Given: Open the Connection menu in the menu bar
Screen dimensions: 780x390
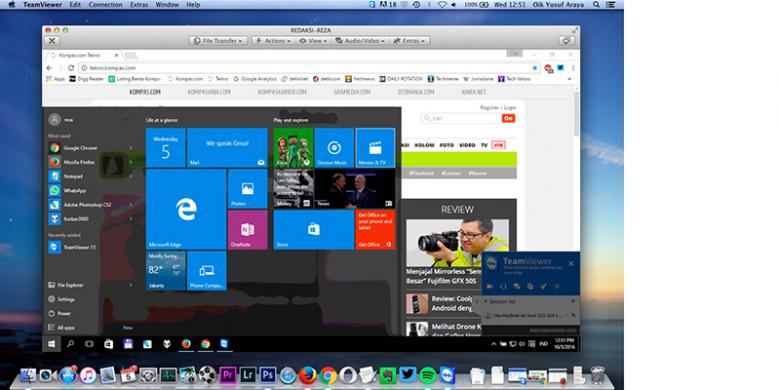Looking at the screenshot, I should [x=105, y=4].
